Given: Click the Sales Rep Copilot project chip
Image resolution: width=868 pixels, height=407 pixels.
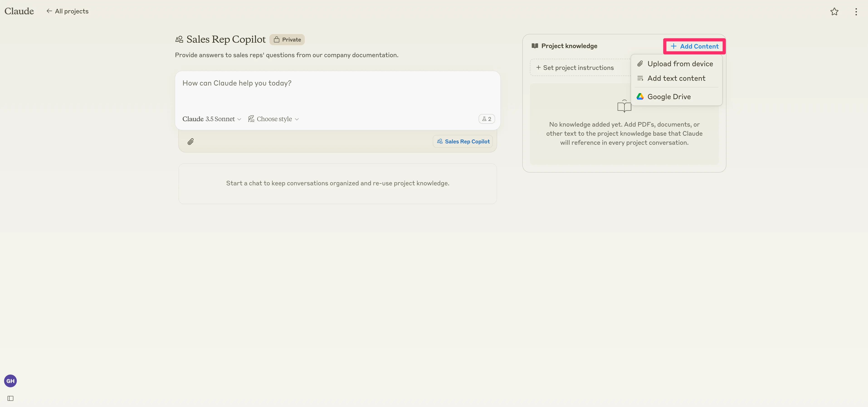Looking at the screenshot, I should [463, 142].
